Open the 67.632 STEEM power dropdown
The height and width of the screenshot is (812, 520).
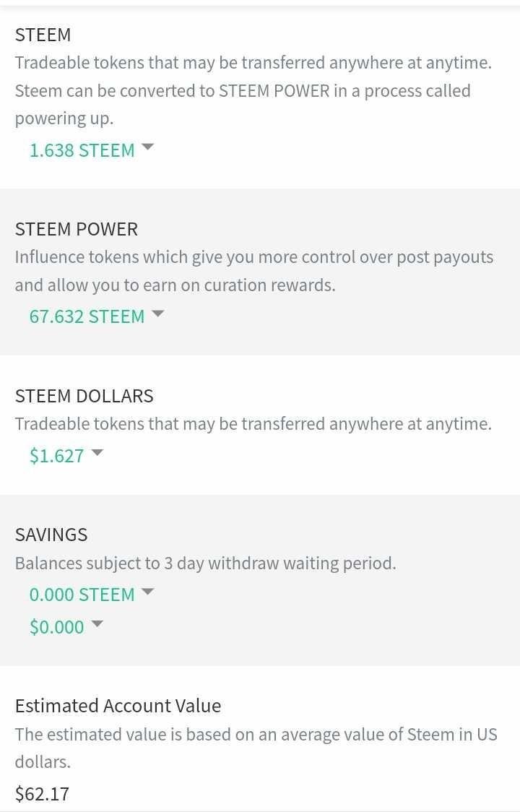pyautogui.click(x=87, y=316)
